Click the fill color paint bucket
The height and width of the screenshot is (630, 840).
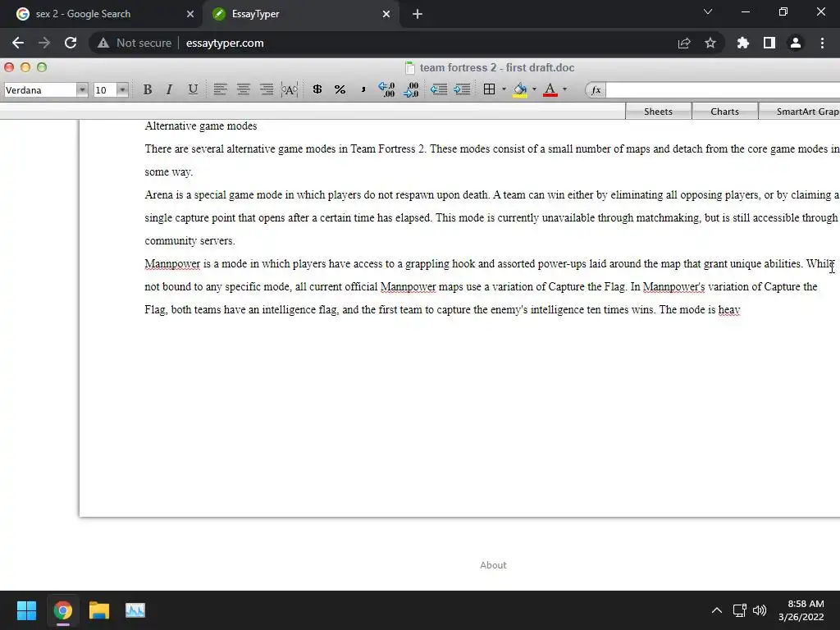[x=519, y=89]
